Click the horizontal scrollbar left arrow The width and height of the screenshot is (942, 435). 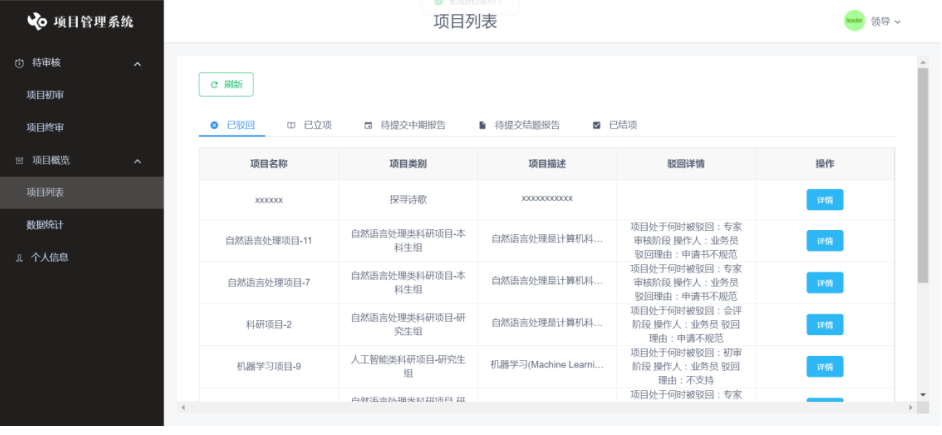(x=183, y=407)
